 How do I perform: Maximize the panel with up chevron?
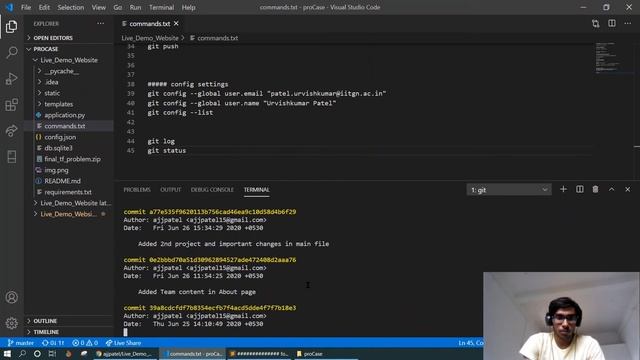(x=611, y=189)
